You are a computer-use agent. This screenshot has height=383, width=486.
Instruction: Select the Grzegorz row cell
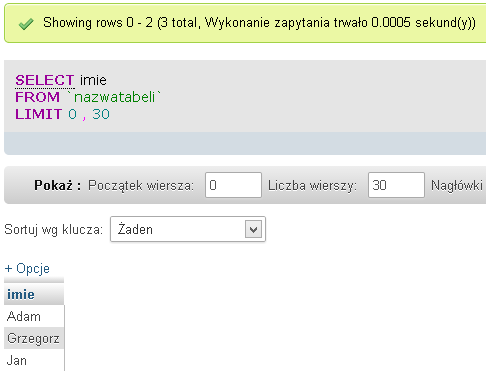(x=34, y=338)
